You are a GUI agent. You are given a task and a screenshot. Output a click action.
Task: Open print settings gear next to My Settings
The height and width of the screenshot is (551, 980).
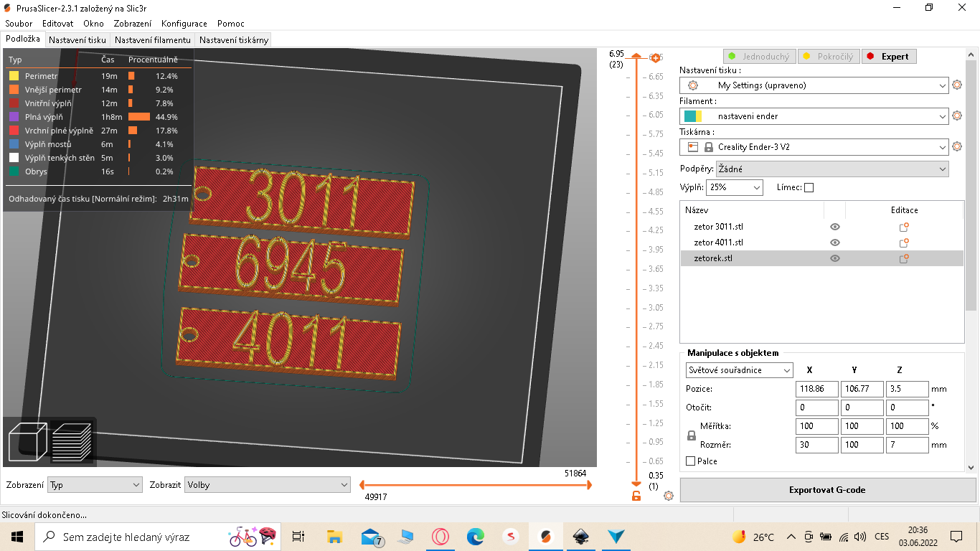[x=956, y=85]
